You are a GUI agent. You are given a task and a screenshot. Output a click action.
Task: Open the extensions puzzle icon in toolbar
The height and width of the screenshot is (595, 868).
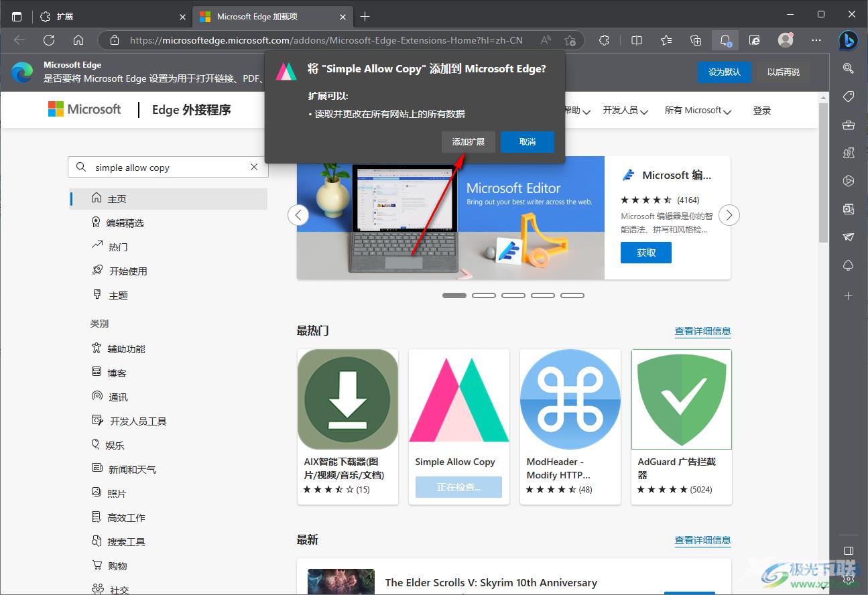(x=604, y=40)
